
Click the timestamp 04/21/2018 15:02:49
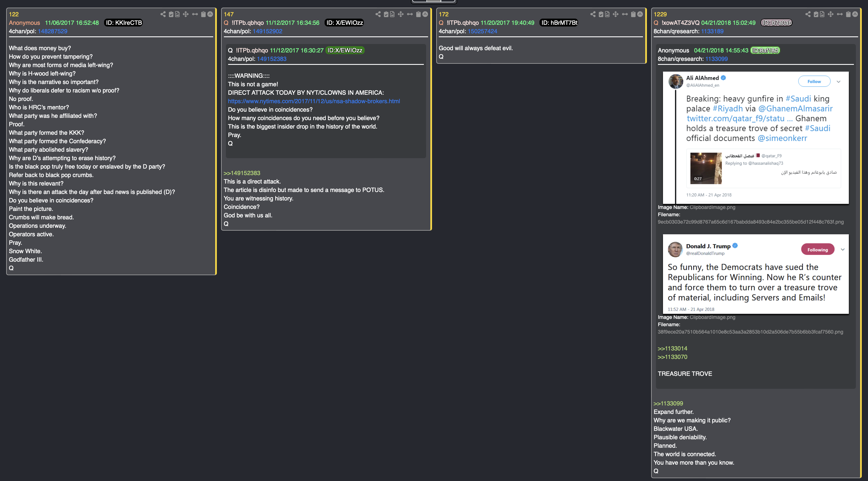(x=728, y=23)
